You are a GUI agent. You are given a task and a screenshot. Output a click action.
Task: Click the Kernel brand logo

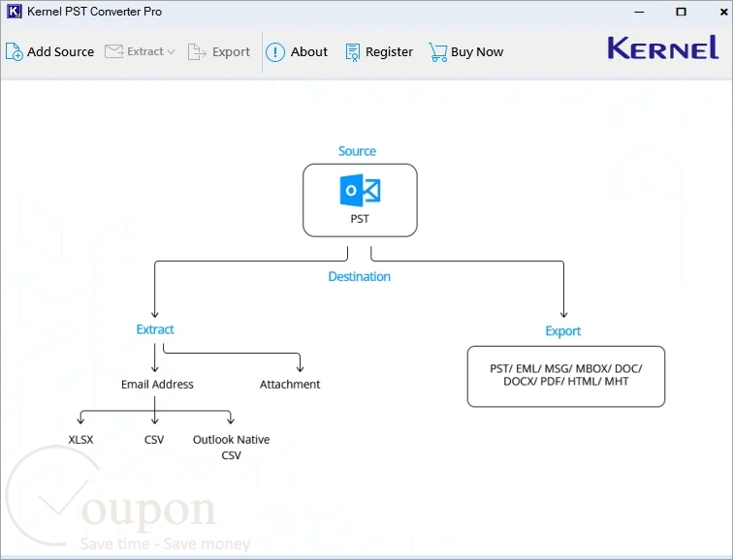click(x=663, y=47)
